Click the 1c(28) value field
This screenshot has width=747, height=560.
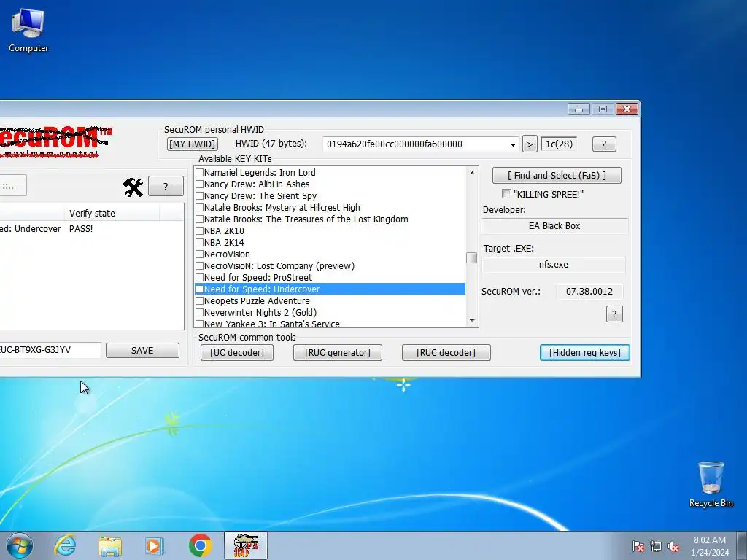(x=558, y=144)
